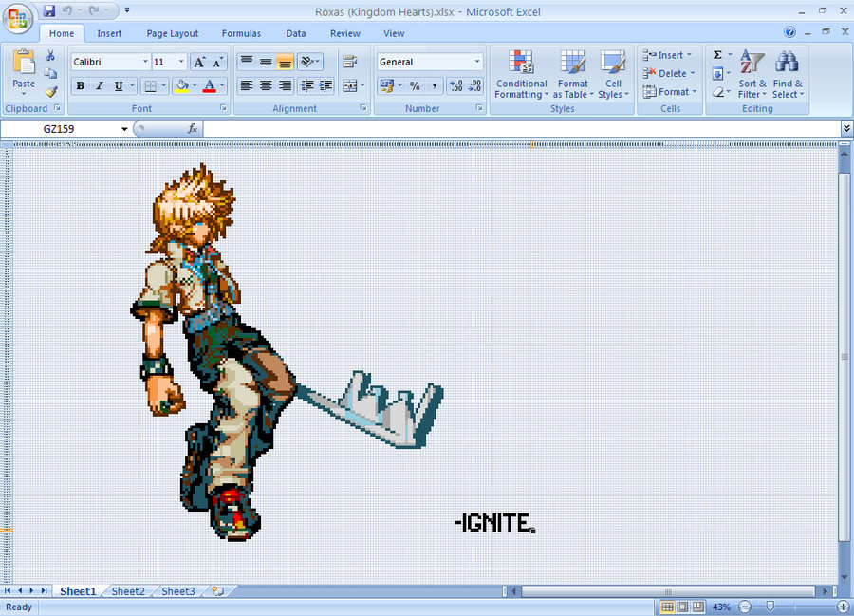This screenshot has width=854, height=616.
Task: Expand the General number format dropdown
Action: point(476,62)
